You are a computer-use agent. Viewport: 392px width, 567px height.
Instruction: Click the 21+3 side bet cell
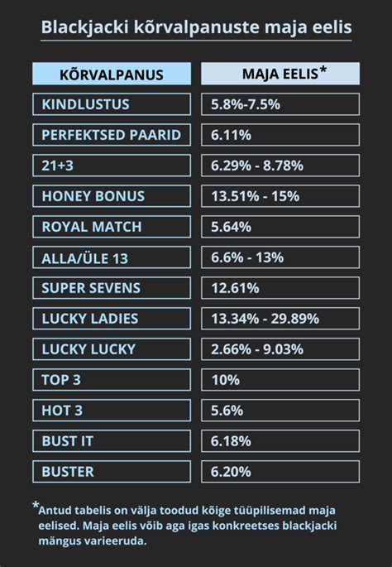(112, 166)
